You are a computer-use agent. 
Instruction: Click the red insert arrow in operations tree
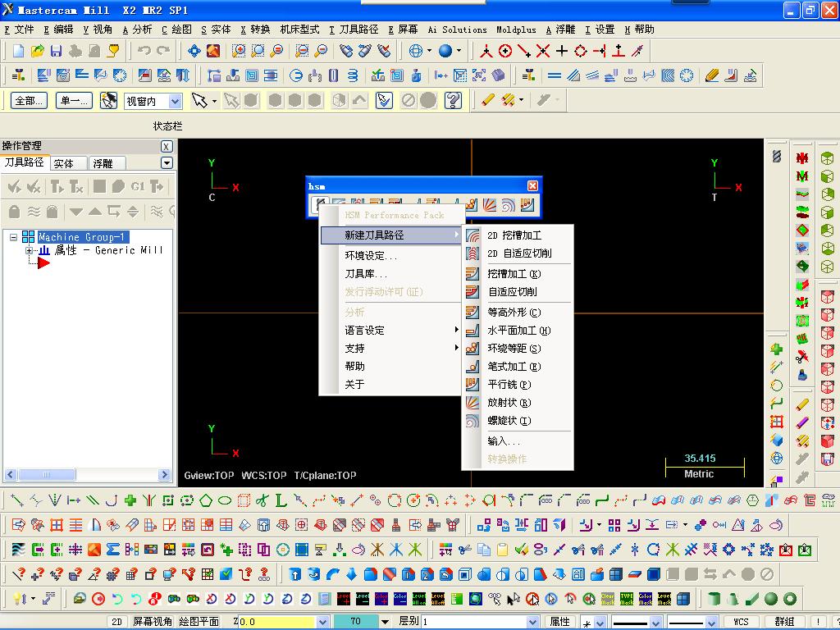(43, 263)
